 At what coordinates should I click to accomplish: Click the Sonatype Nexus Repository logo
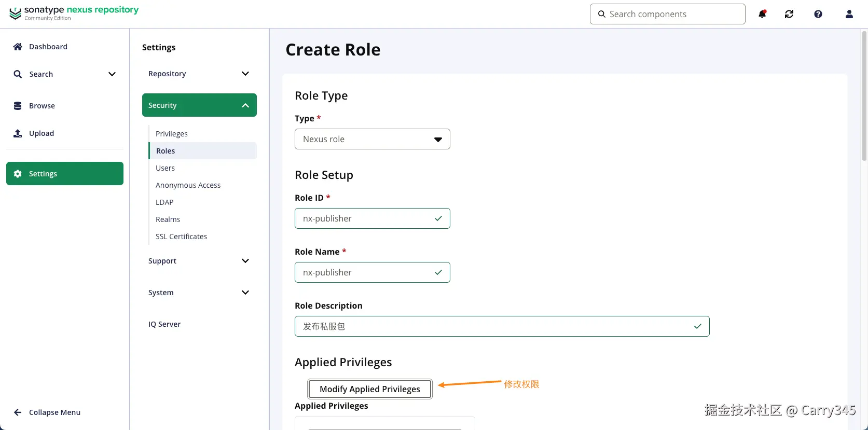[74, 13]
